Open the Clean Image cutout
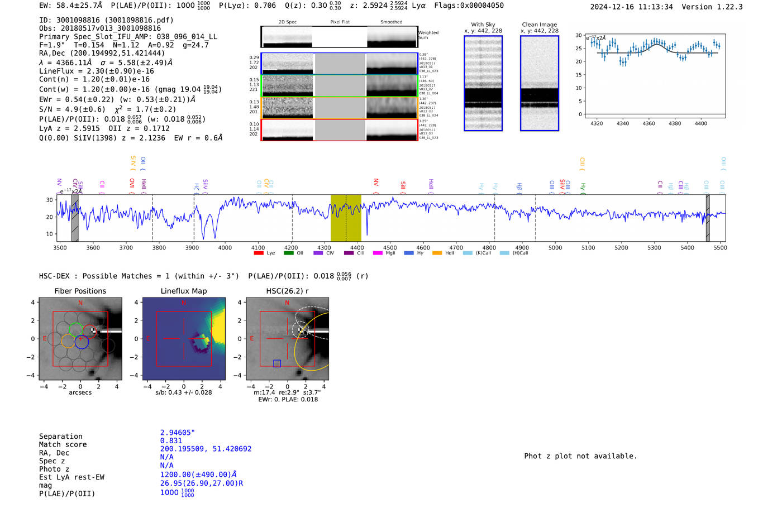This screenshot has width=782, height=532. [540, 83]
